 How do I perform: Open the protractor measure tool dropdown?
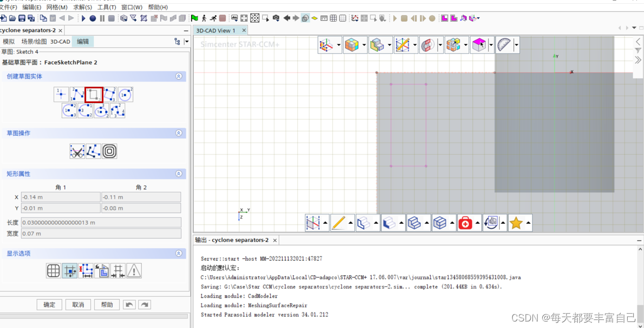516,45
